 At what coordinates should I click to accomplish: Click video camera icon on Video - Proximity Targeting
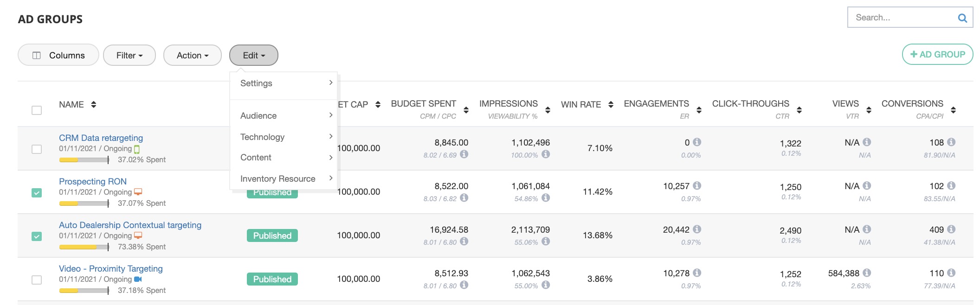(138, 279)
